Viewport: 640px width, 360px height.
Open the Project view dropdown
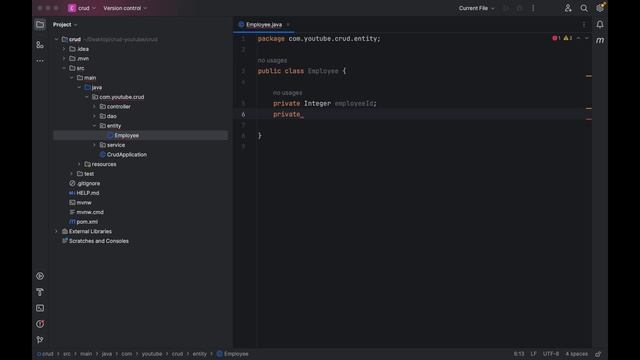65,24
